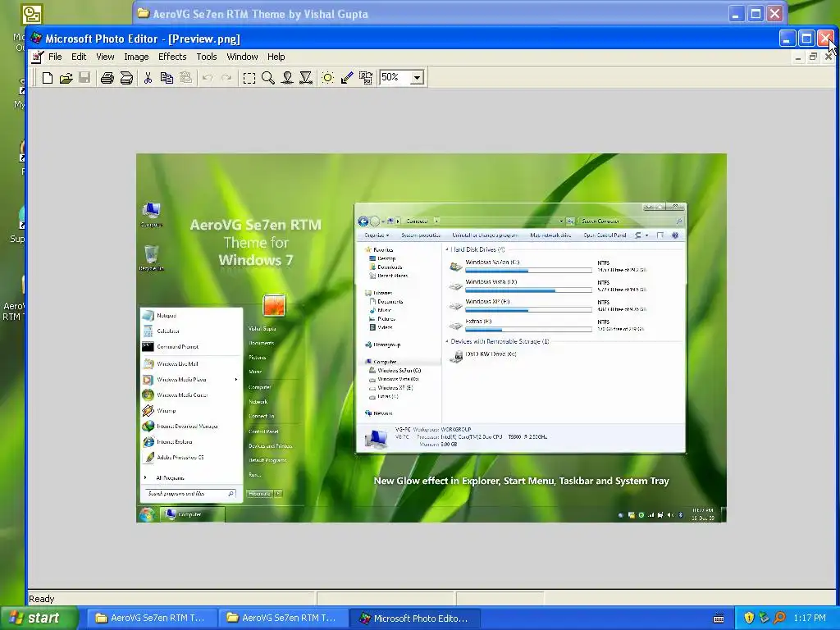Minimize the inner Preview.png document window

tap(798, 57)
